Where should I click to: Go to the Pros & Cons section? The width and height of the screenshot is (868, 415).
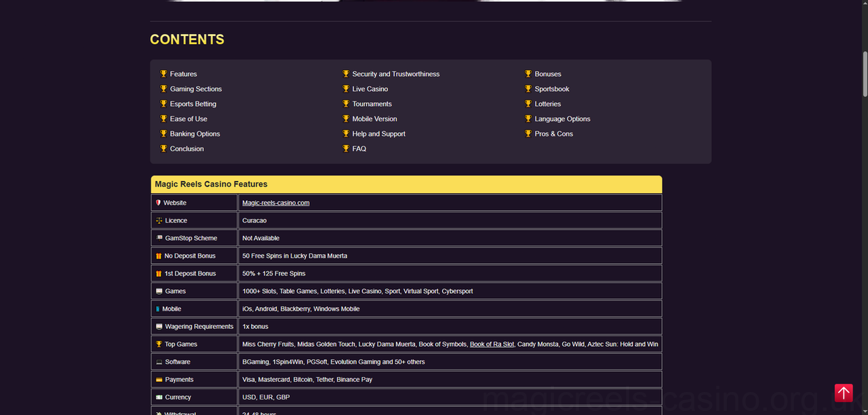pyautogui.click(x=554, y=134)
